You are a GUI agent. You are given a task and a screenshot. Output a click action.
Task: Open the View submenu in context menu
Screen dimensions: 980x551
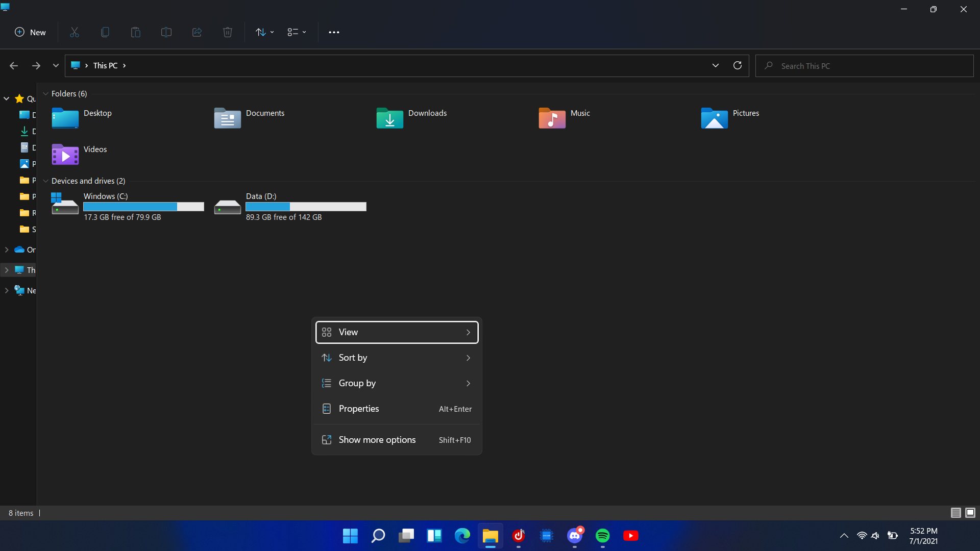click(397, 332)
